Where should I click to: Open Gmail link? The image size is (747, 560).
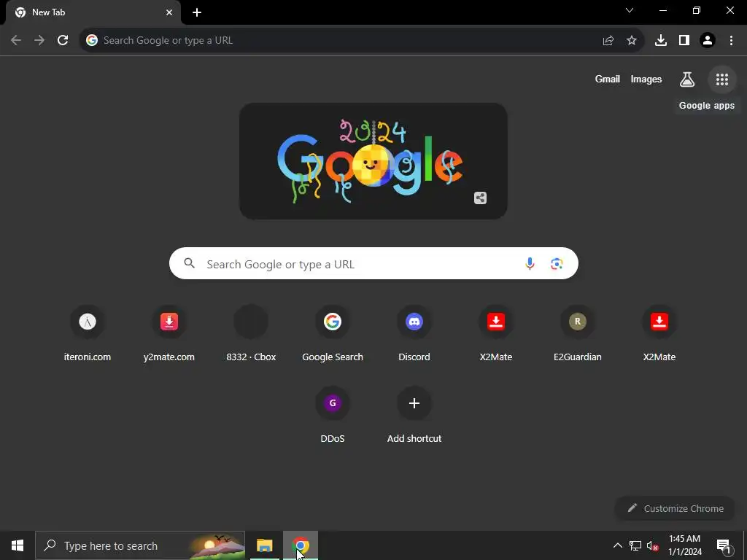pos(608,79)
